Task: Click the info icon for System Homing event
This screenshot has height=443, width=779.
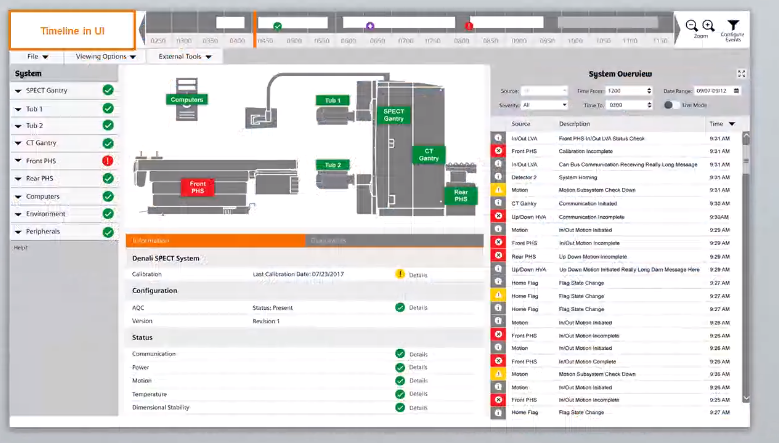Action: pyautogui.click(x=498, y=177)
